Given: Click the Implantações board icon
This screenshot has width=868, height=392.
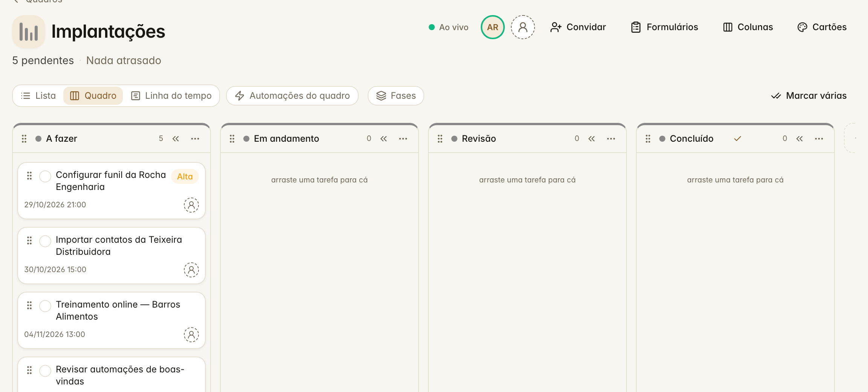Looking at the screenshot, I should (x=29, y=32).
